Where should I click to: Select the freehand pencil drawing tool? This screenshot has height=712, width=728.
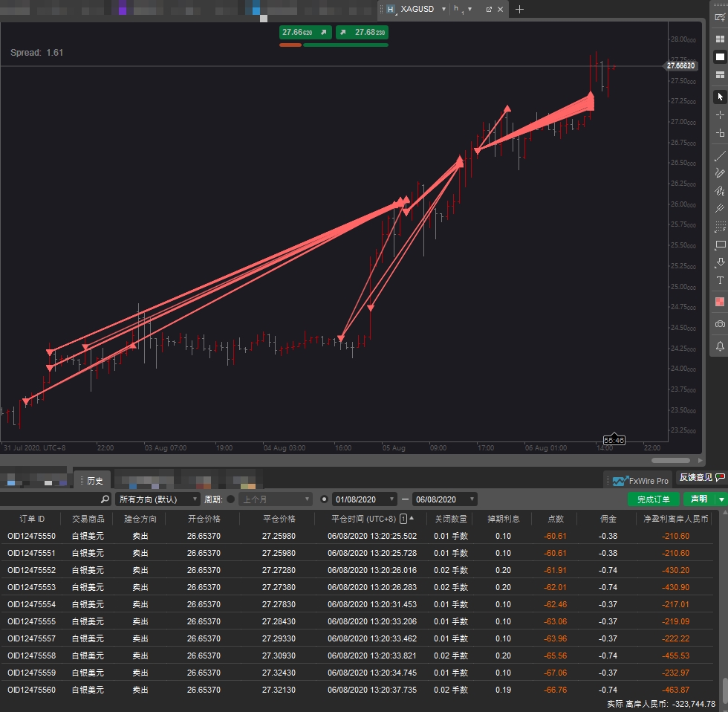pyautogui.click(x=720, y=173)
